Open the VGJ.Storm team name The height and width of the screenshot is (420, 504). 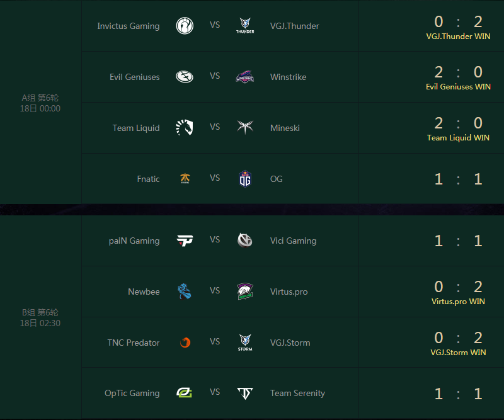pos(290,343)
